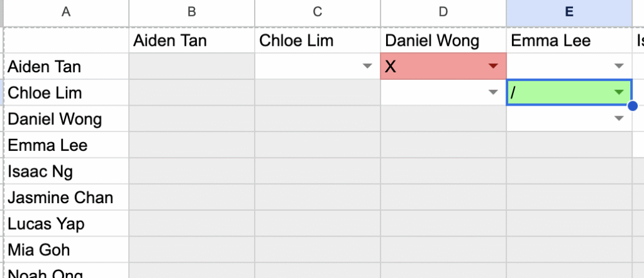Click the Aiden Tan column heading cell
This screenshot has width=644, height=278.
point(191,41)
